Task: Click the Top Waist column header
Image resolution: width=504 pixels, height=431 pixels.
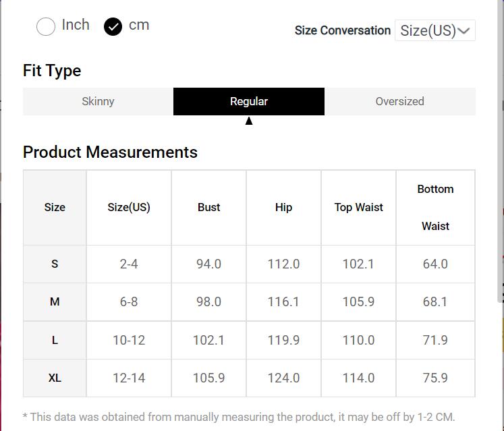Action: (x=358, y=207)
